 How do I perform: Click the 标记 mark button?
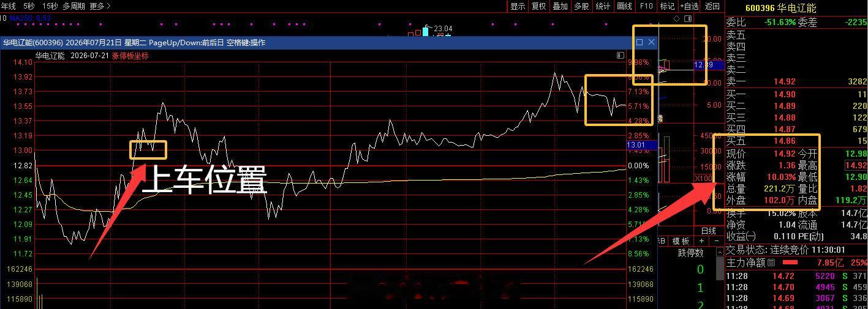point(667,6)
